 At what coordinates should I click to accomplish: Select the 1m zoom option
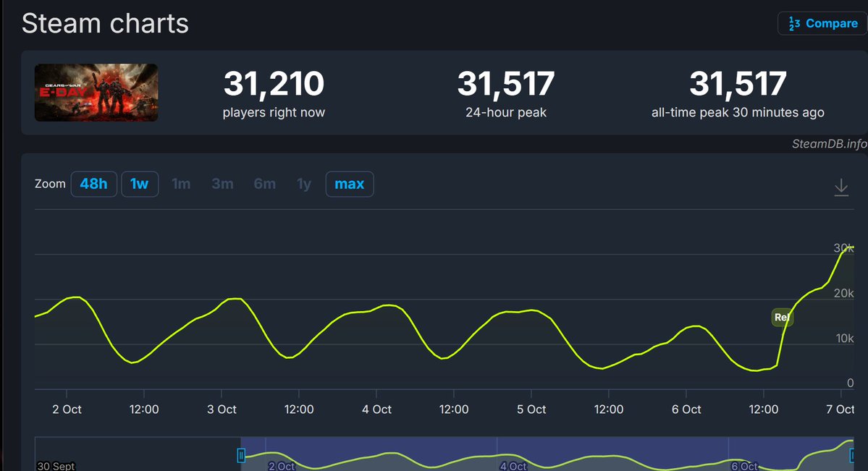(x=181, y=184)
